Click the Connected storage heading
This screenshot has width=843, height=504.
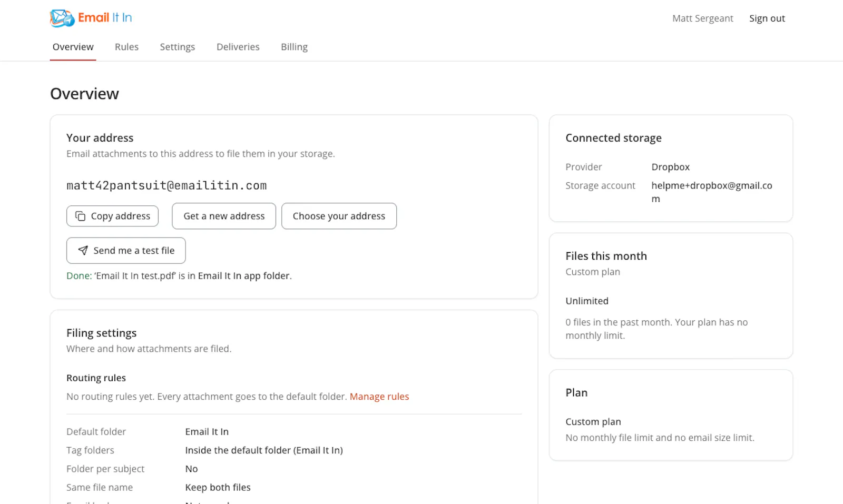coord(613,138)
